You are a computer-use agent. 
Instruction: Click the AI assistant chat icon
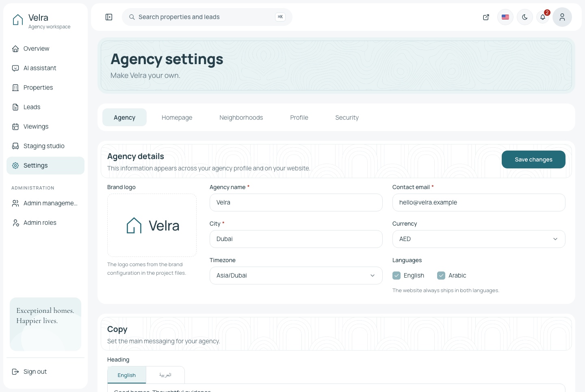click(15, 68)
